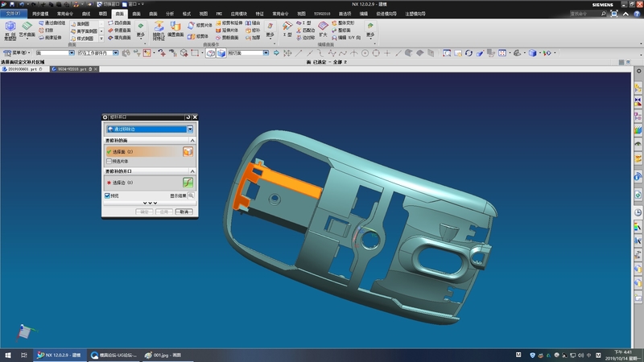
Task: Click the first large cube surface tool icon
Action: (x=10, y=27)
